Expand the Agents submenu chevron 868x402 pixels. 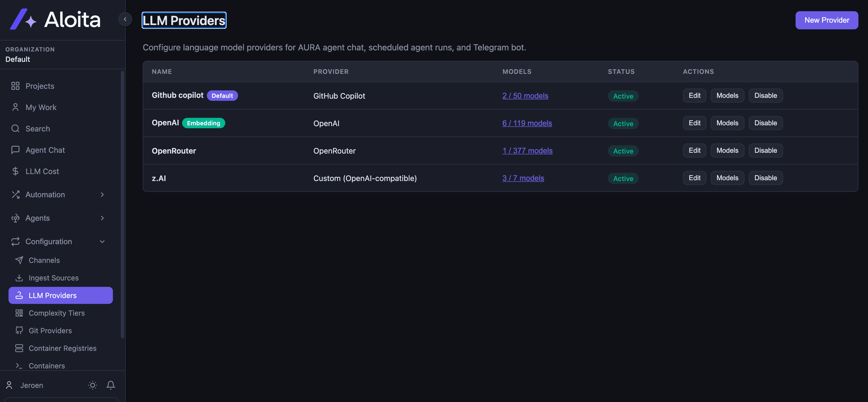pyautogui.click(x=102, y=218)
